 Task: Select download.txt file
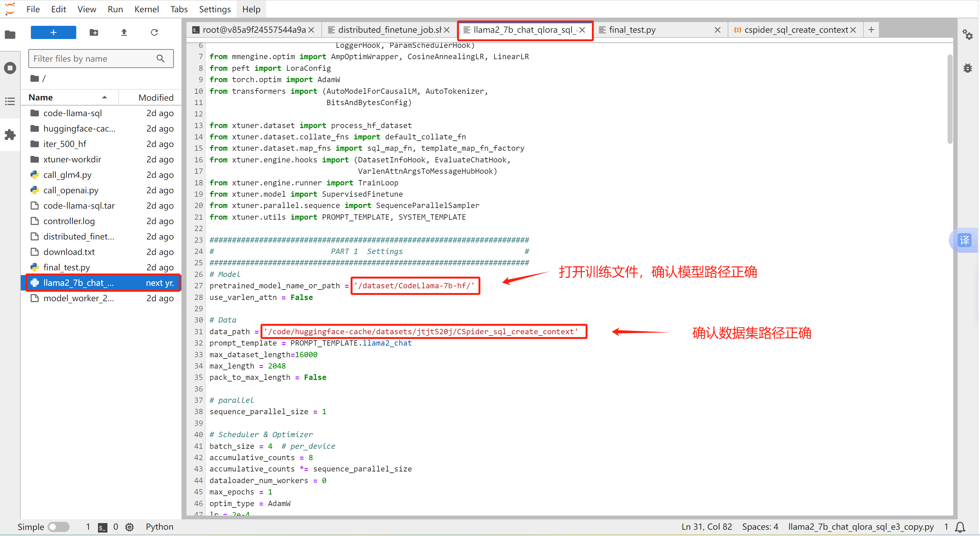tap(101, 252)
